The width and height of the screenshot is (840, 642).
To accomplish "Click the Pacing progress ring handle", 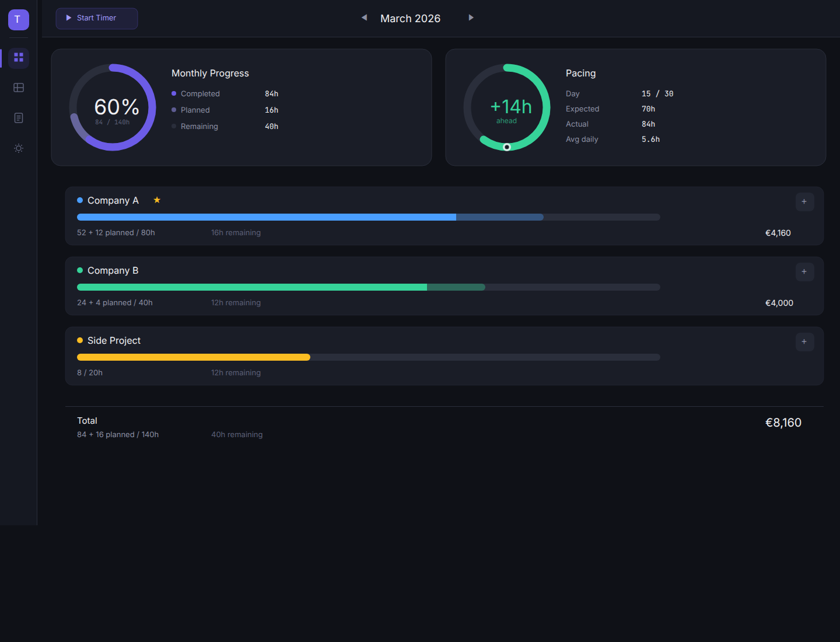I will tap(506, 146).
